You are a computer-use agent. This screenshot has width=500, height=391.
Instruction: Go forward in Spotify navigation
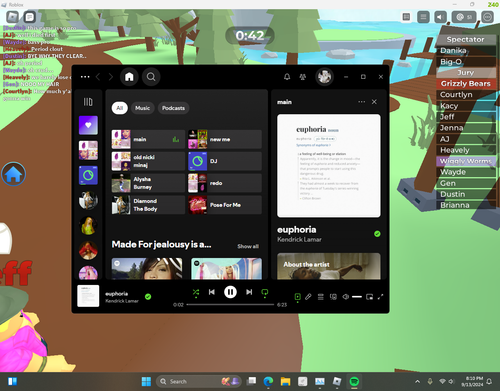[111, 77]
